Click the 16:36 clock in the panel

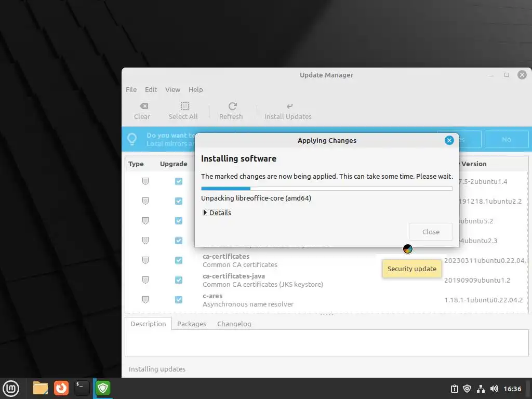(512, 389)
